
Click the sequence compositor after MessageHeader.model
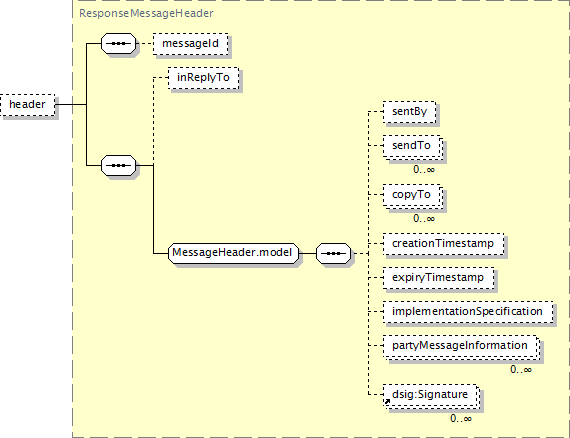tap(333, 253)
